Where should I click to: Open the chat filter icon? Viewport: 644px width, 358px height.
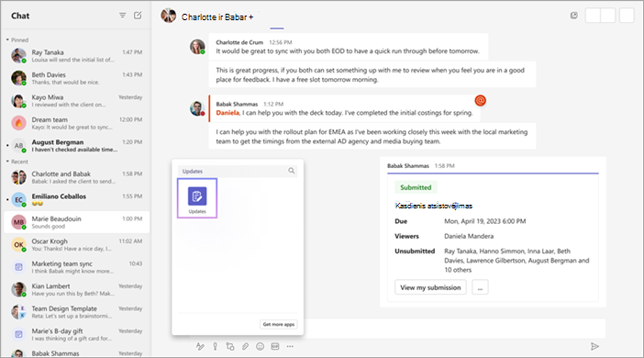click(x=122, y=16)
